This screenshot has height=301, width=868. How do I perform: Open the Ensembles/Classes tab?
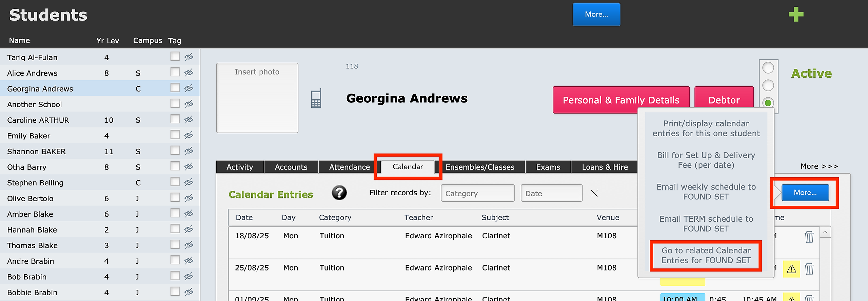(480, 167)
